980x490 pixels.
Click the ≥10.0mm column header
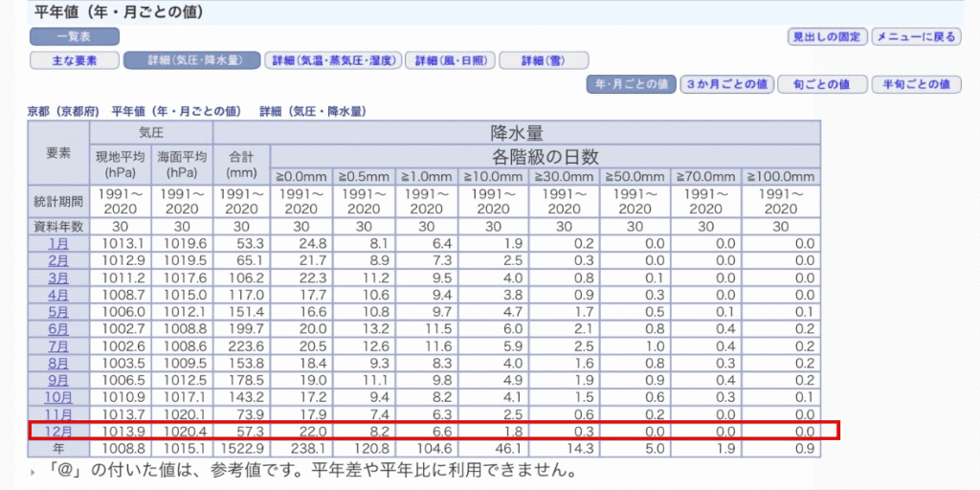click(494, 176)
